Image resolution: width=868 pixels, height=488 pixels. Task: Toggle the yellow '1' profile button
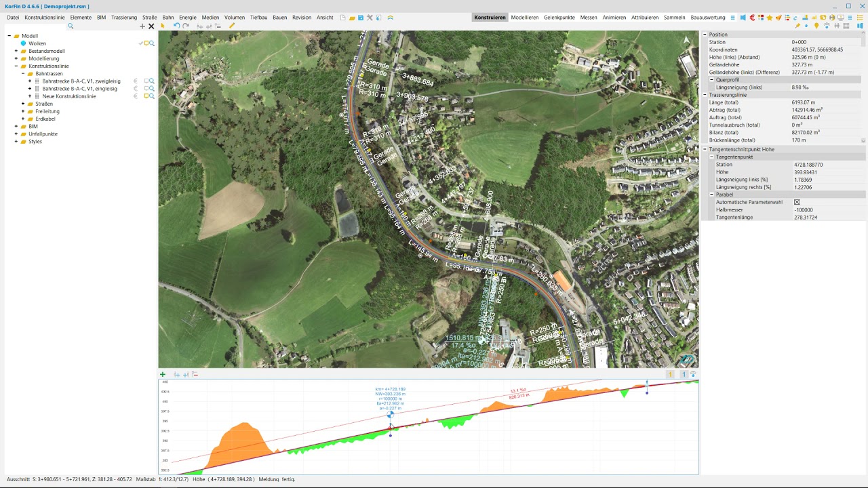pos(671,374)
